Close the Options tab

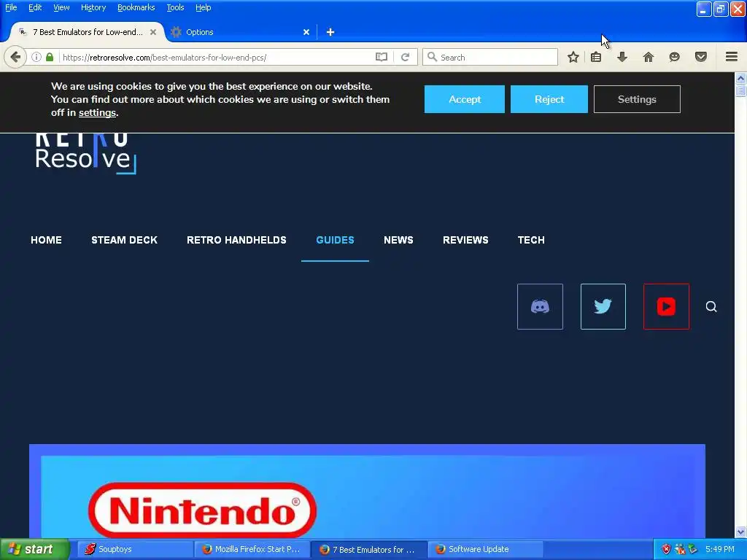pyautogui.click(x=306, y=32)
